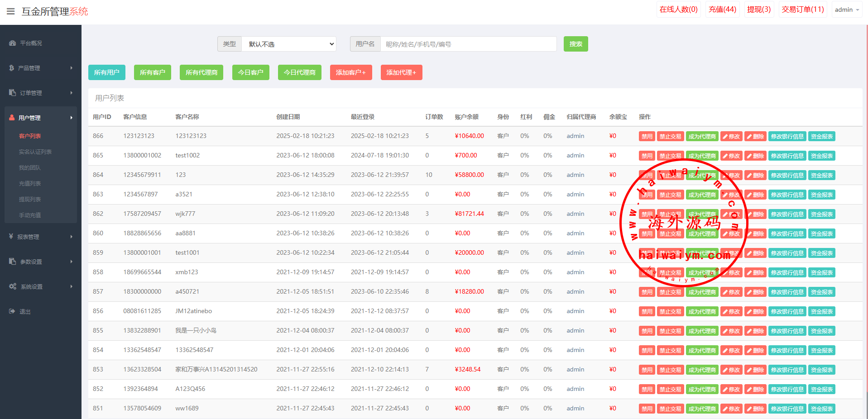Open 充值(44) notification in header
868x419 pixels.
click(x=722, y=10)
